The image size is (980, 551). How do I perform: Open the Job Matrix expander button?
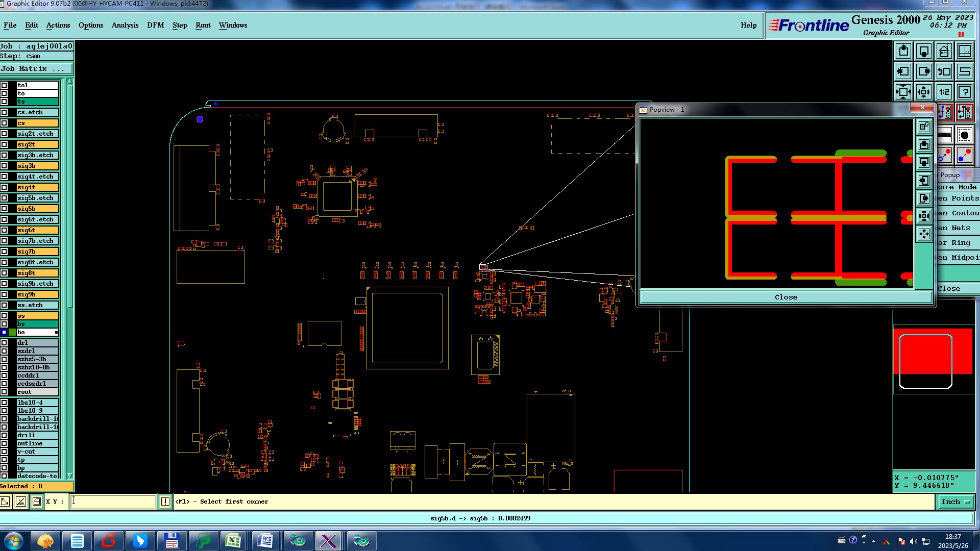click(x=37, y=68)
